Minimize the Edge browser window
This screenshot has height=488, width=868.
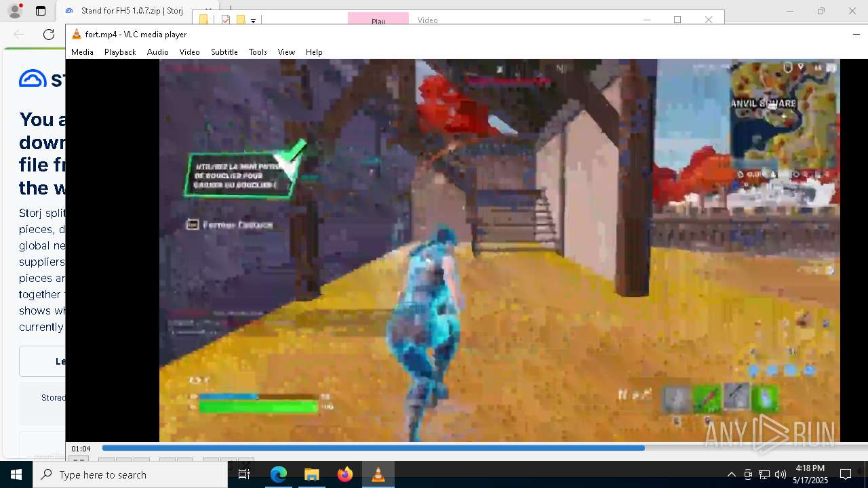coord(789,11)
